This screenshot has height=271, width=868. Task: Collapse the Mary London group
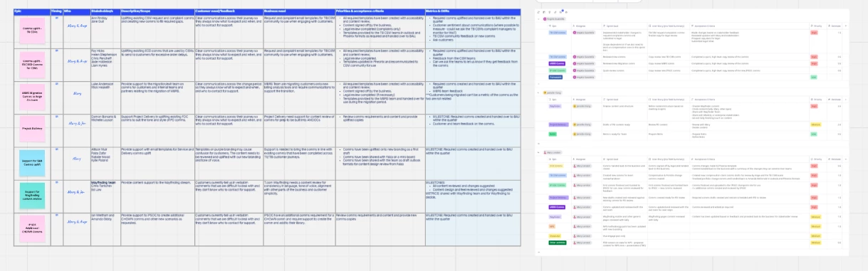point(538,152)
